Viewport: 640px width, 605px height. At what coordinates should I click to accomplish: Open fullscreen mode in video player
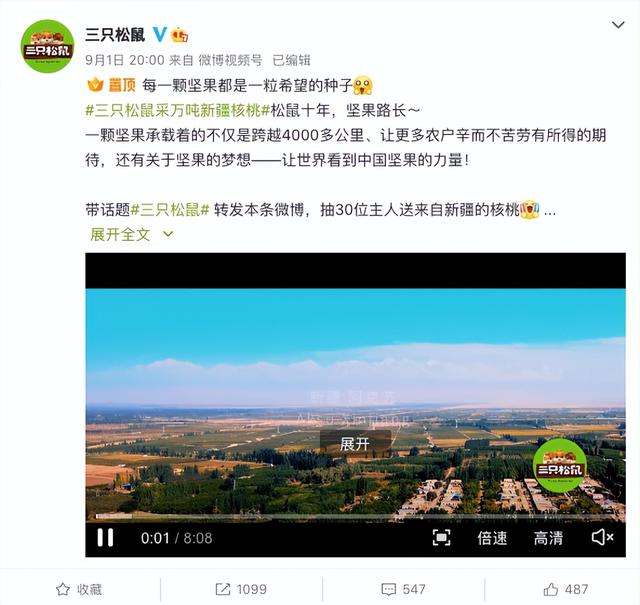441,537
